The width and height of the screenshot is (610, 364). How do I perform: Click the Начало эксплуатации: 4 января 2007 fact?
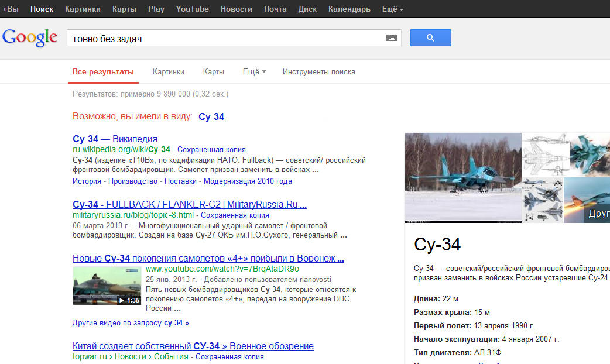click(x=486, y=339)
